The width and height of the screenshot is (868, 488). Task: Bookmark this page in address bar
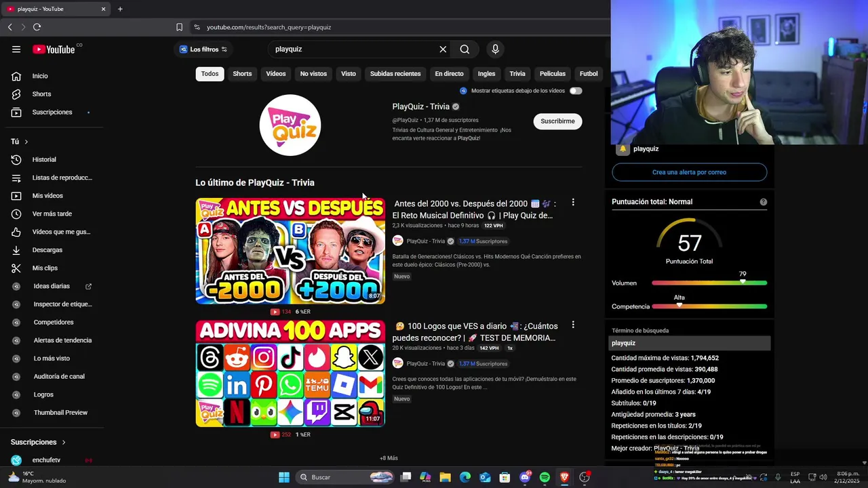(x=179, y=27)
